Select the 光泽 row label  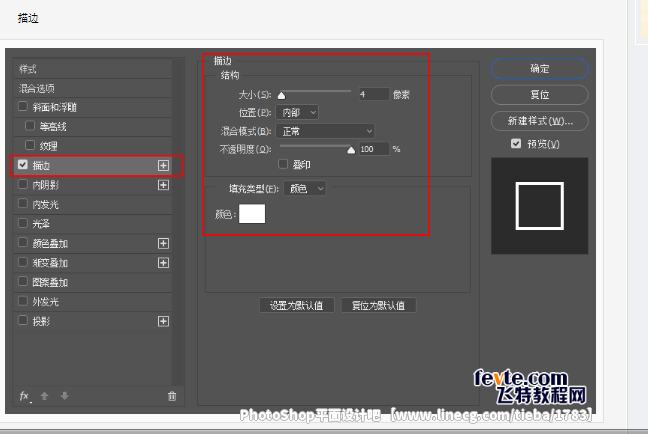point(41,224)
